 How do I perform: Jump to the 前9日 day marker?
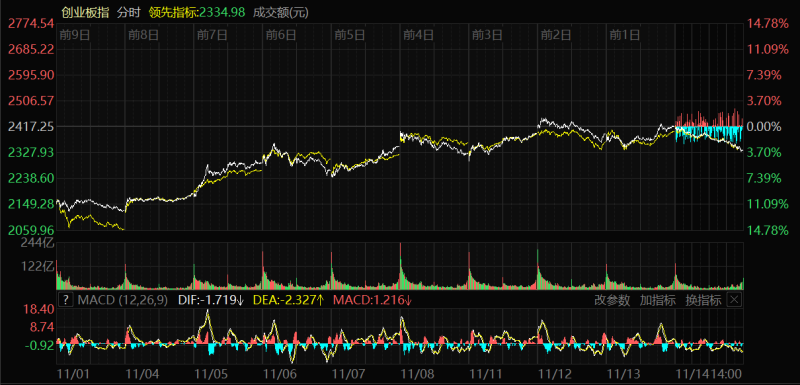(x=75, y=35)
